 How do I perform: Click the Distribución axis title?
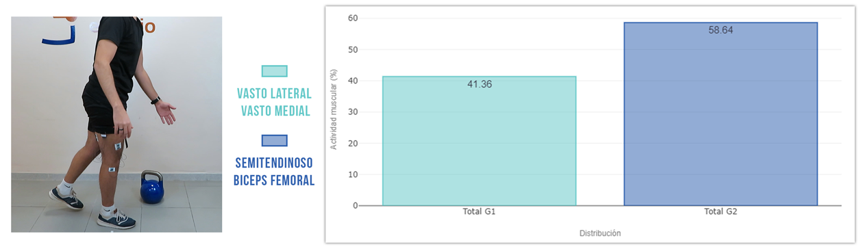[x=600, y=233]
